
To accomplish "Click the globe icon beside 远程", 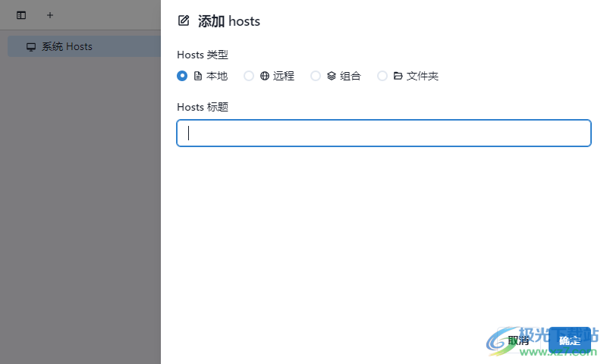I will pyautogui.click(x=264, y=76).
